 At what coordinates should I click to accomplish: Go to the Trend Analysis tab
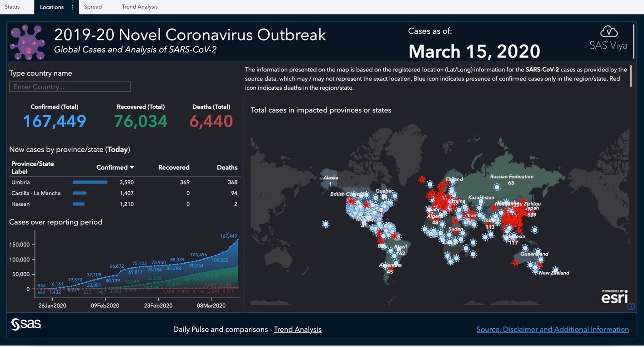tap(140, 7)
